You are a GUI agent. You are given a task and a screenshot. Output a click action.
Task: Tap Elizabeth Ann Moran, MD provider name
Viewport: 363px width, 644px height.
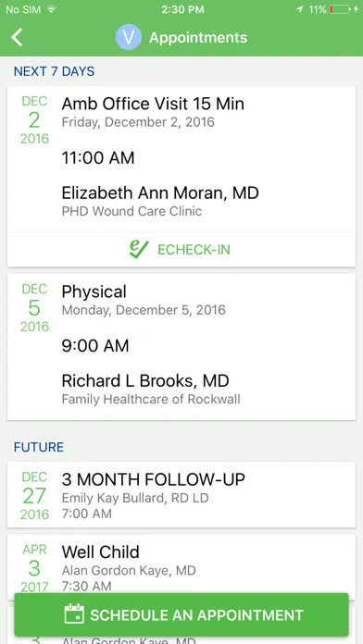tap(160, 192)
